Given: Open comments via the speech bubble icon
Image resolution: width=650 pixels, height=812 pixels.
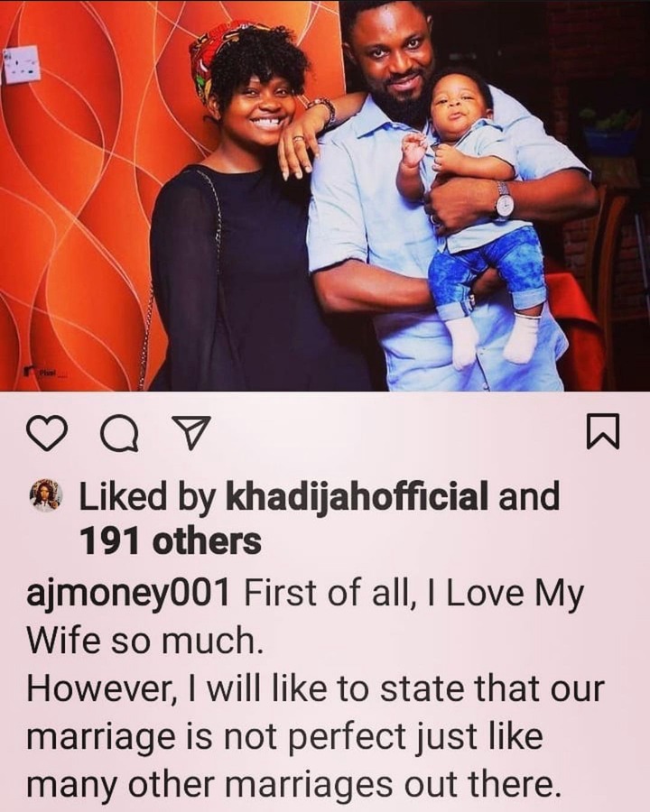Looking at the screenshot, I should (x=119, y=432).
